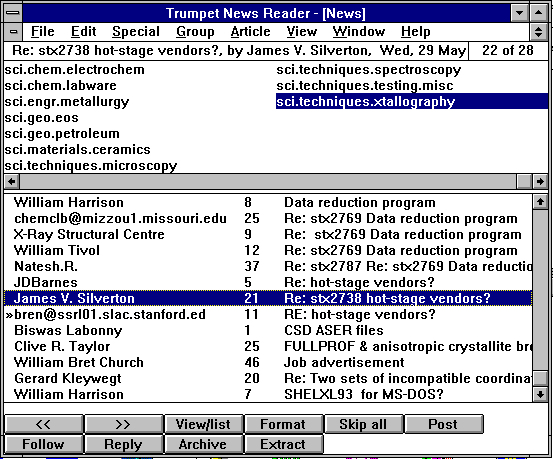
Task: Open the Special menu
Action: point(136,32)
